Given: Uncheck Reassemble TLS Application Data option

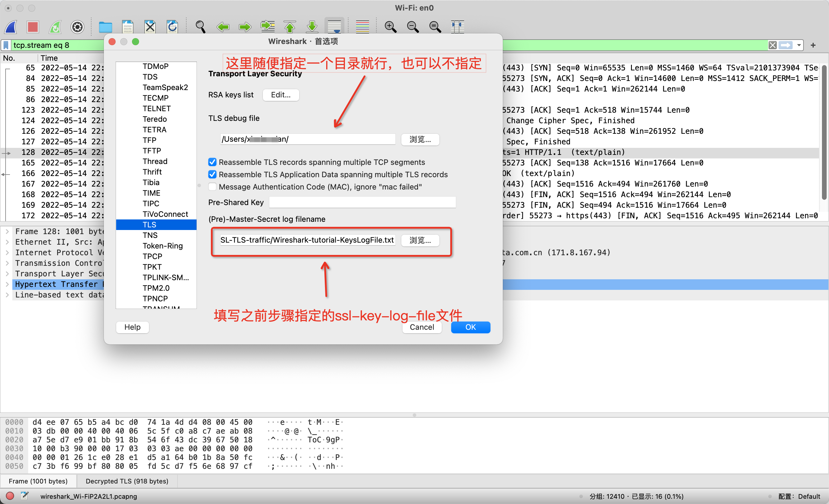Looking at the screenshot, I should (212, 174).
